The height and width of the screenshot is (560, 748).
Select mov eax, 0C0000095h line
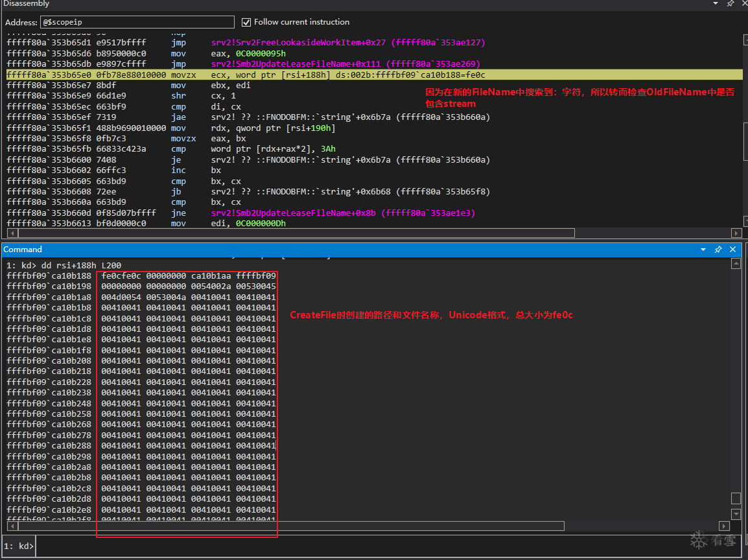point(146,53)
